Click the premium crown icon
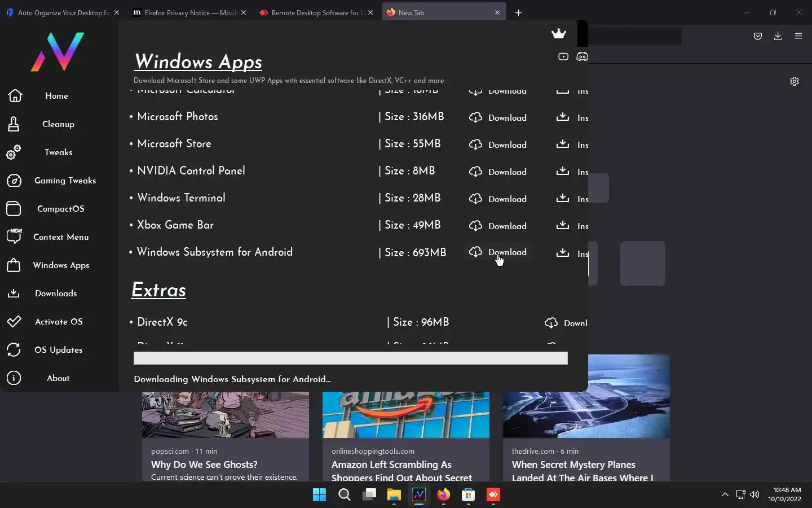 coord(558,34)
